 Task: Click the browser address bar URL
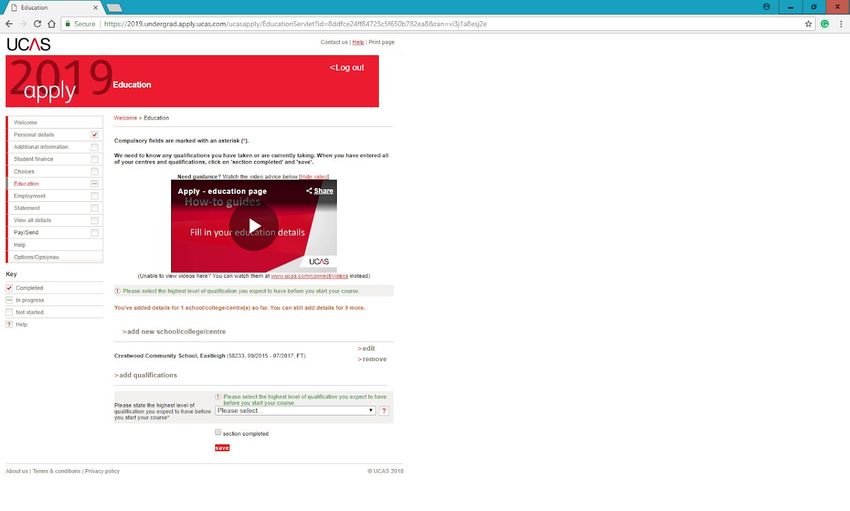coord(295,24)
